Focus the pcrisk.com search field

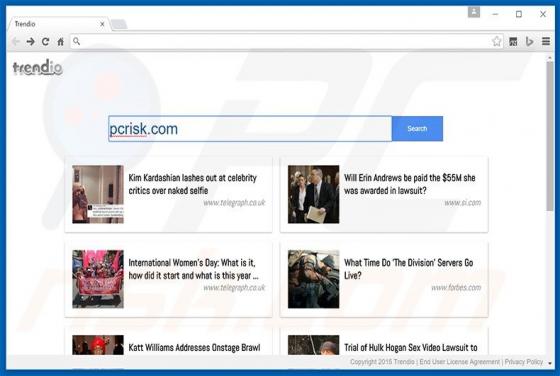tap(250, 129)
